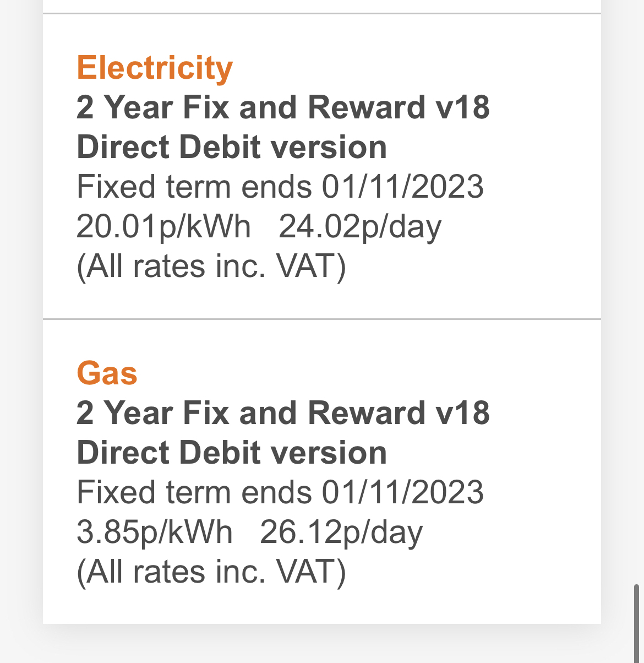Click the 26.12p/day gas standing charge
644x663 pixels.
pyautogui.click(x=341, y=532)
